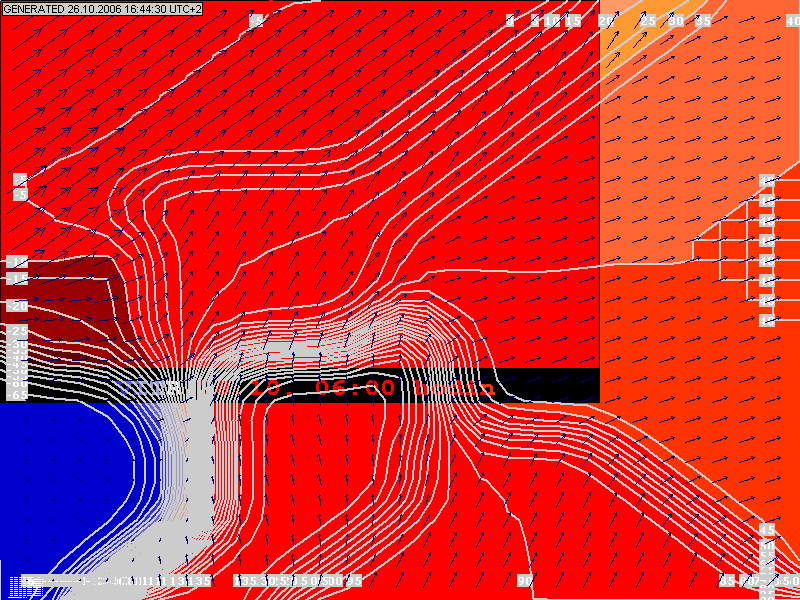Click the blue hatched icon in bottom-left corner

(x=12, y=586)
